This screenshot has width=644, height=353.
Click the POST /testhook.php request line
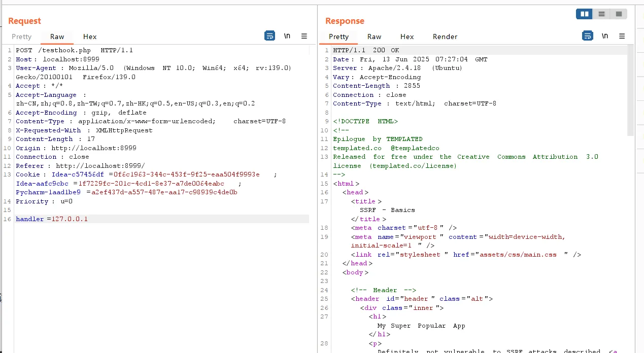(74, 50)
